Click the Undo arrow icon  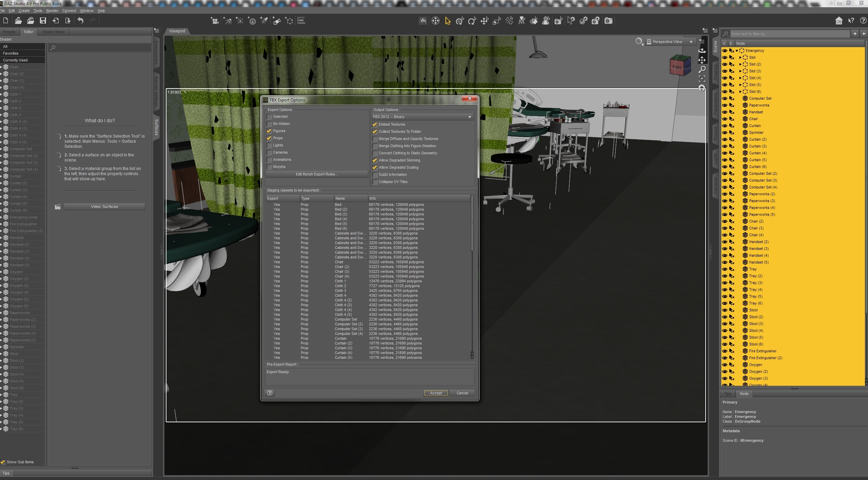(x=80, y=21)
